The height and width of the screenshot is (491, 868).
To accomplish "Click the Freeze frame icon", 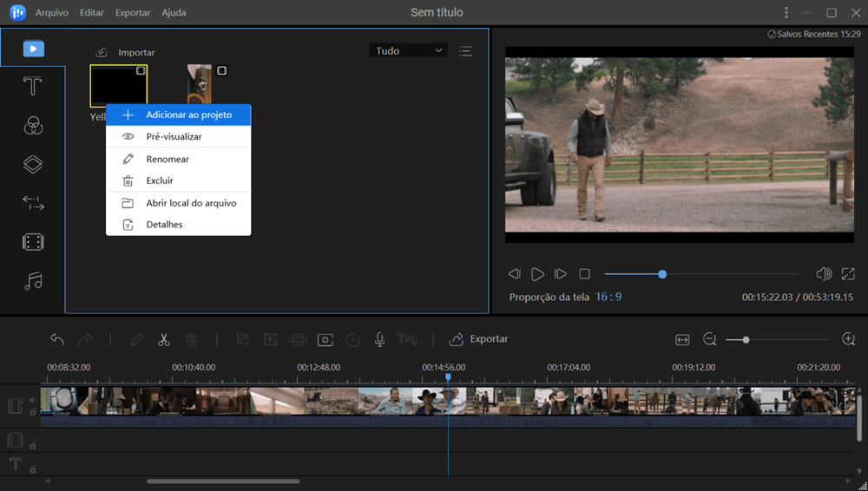I will pyautogui.click(x=325, y=339).
